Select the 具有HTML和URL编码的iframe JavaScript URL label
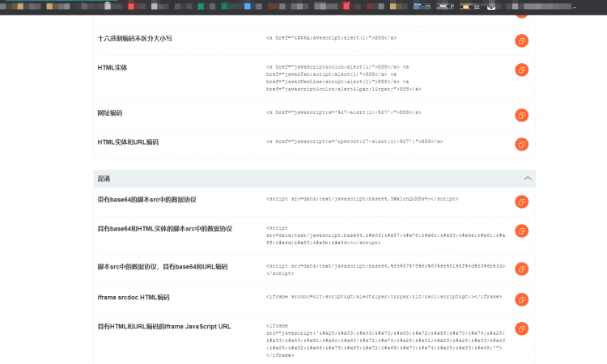 point(164,327)
